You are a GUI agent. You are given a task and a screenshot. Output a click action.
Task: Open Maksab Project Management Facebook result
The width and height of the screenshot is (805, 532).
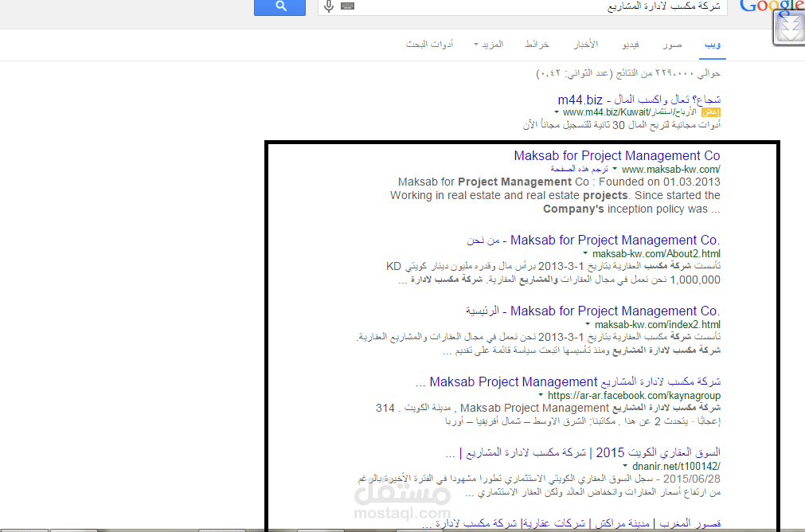coord(568,381)
